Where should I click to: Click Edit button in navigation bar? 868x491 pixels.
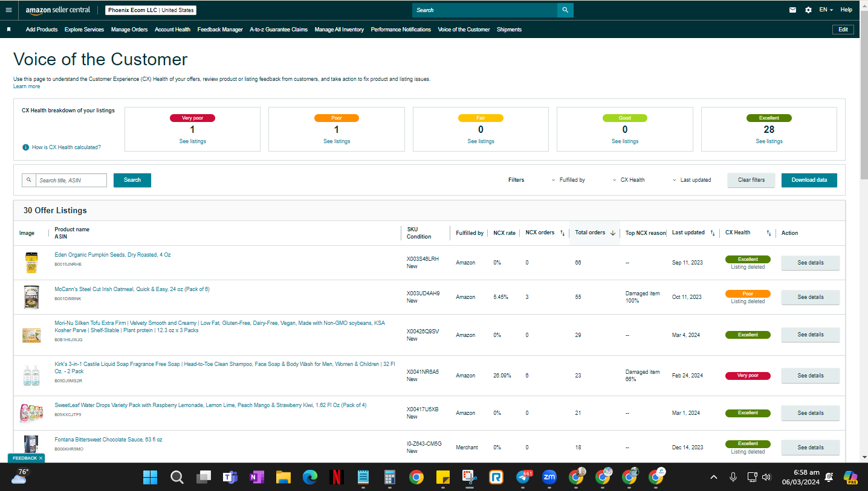point(843,30)
